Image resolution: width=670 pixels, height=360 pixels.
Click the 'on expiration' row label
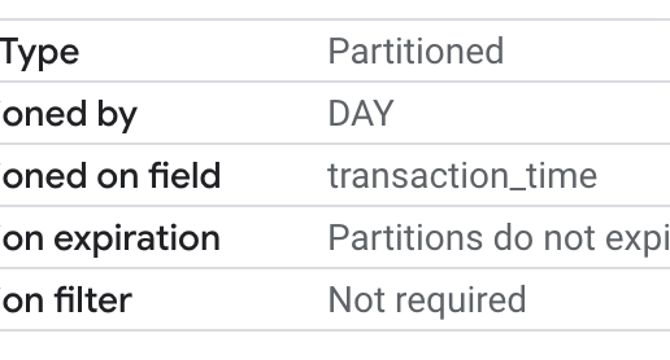click(x=110, y=239)
